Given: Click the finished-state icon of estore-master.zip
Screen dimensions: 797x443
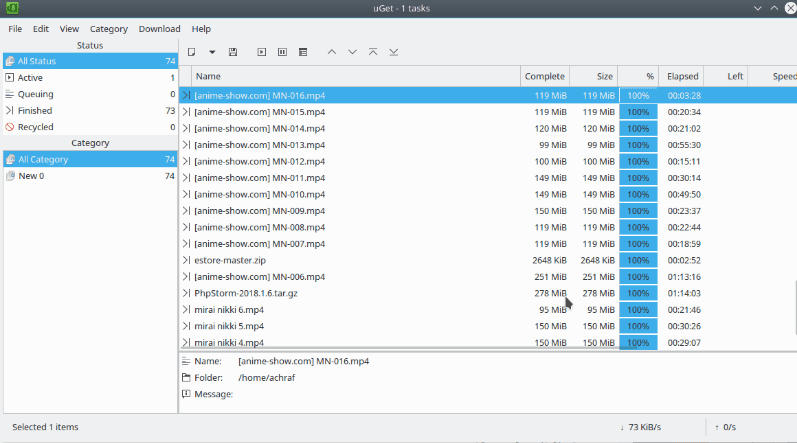Looking at the screenshot, I should pos(187,260).
